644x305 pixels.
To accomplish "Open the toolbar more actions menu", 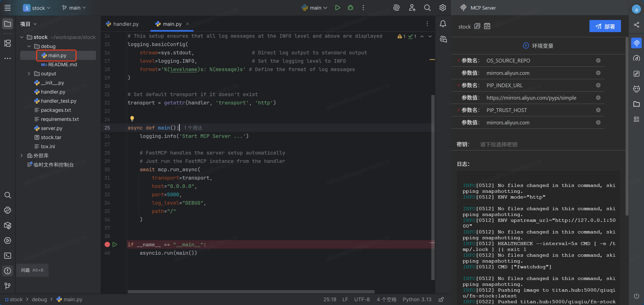I will 363,8.
